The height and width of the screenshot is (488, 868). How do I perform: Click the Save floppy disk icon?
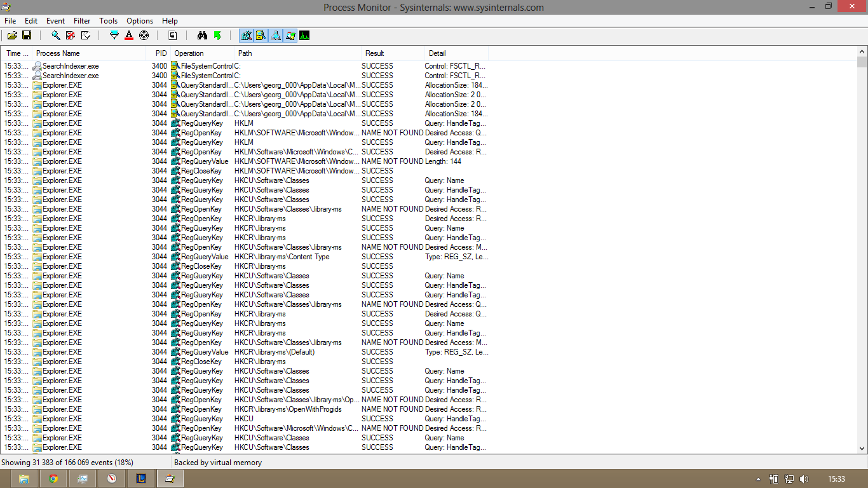[27, 36]
